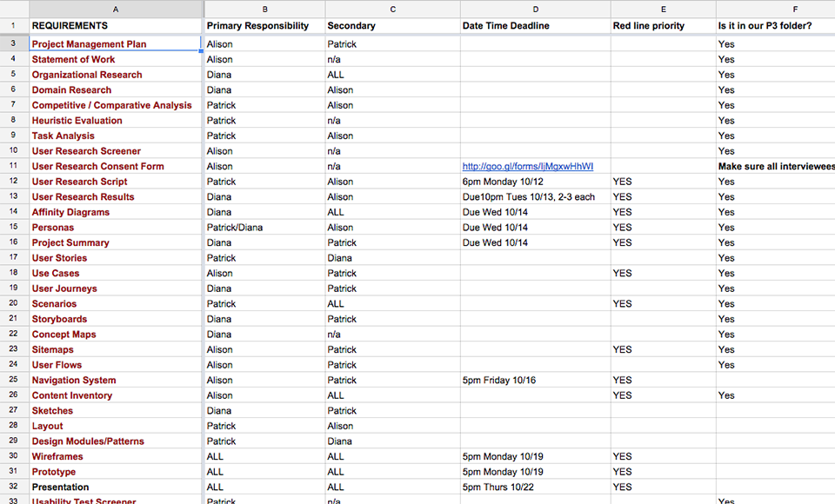The height and width of the screenshot is (504, 835).
Task: Click the 5pm Thurs 10/22 deadline cell
Action: click(x=535, y=487)
